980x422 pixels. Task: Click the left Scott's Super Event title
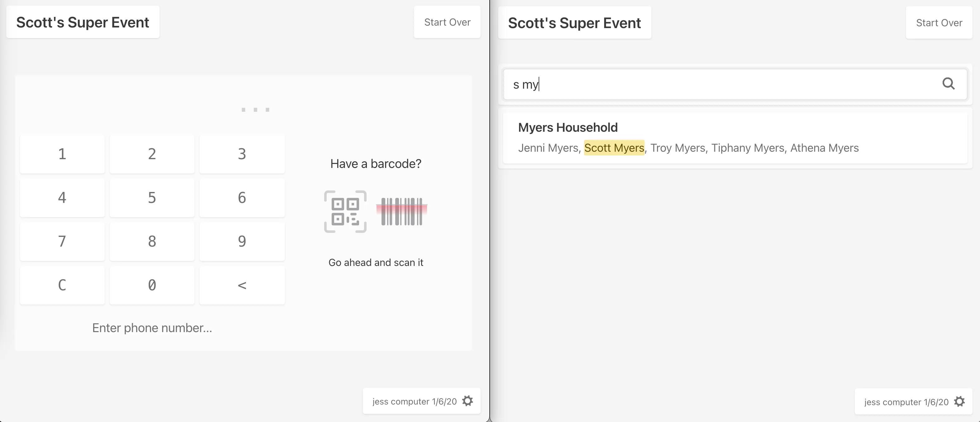[83, 22]
